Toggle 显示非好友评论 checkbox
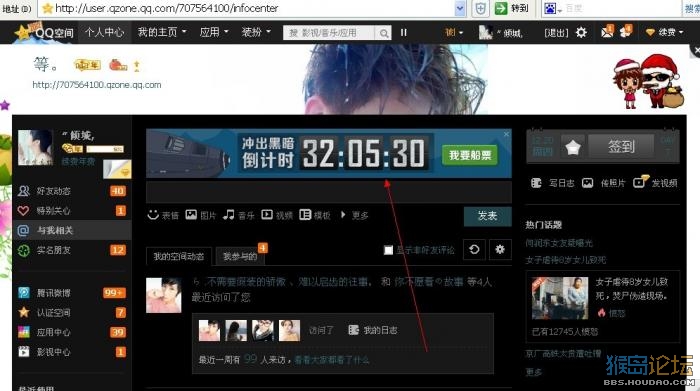The width and height of the screenshot is (700, 391). coord(388,250)
